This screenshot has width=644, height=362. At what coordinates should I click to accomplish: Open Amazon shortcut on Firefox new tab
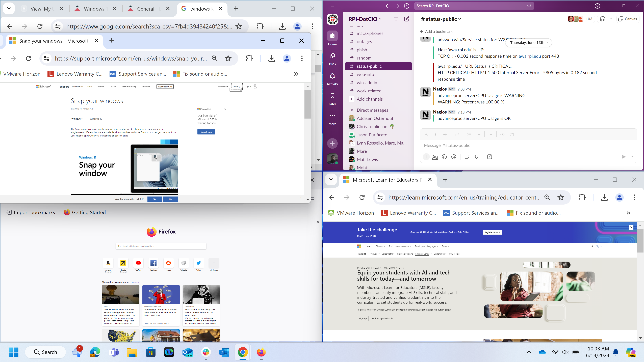[x=108, y=263]
